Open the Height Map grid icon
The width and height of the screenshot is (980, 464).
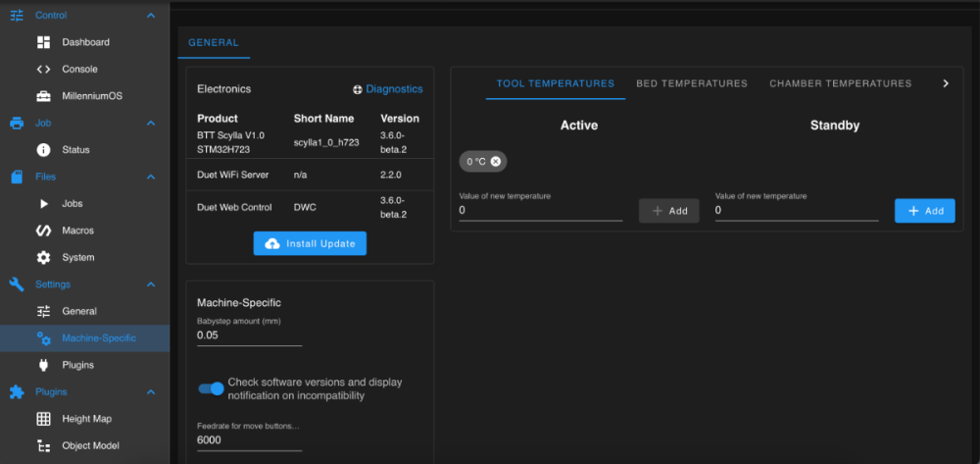coord(43,419)
